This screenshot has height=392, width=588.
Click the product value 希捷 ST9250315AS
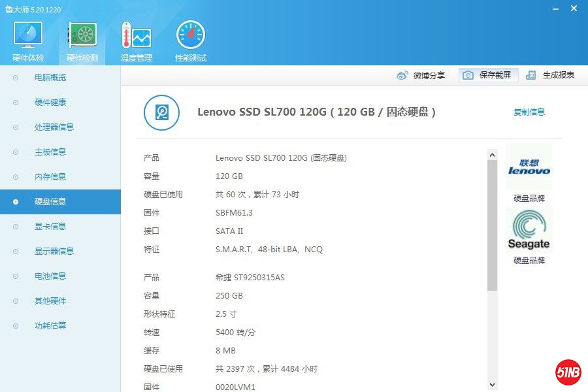pyautogui.click(x=250, y=278)
